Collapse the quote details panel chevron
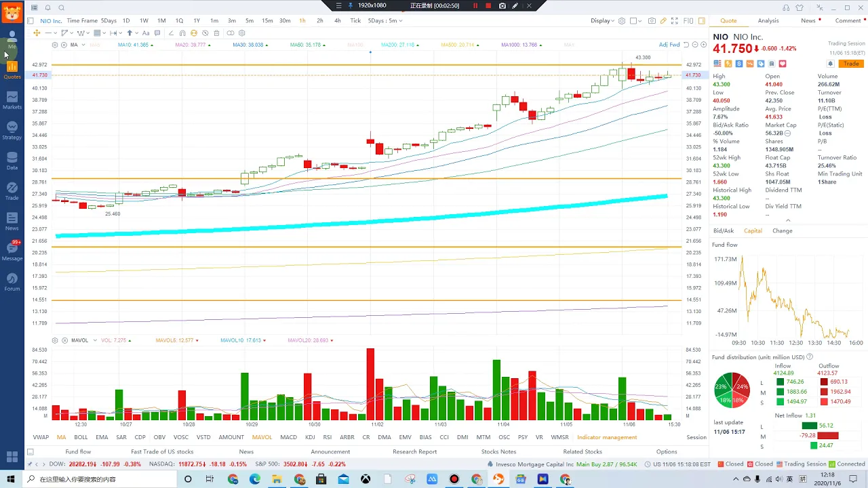868x488 pixels. (x=787, y=220)
